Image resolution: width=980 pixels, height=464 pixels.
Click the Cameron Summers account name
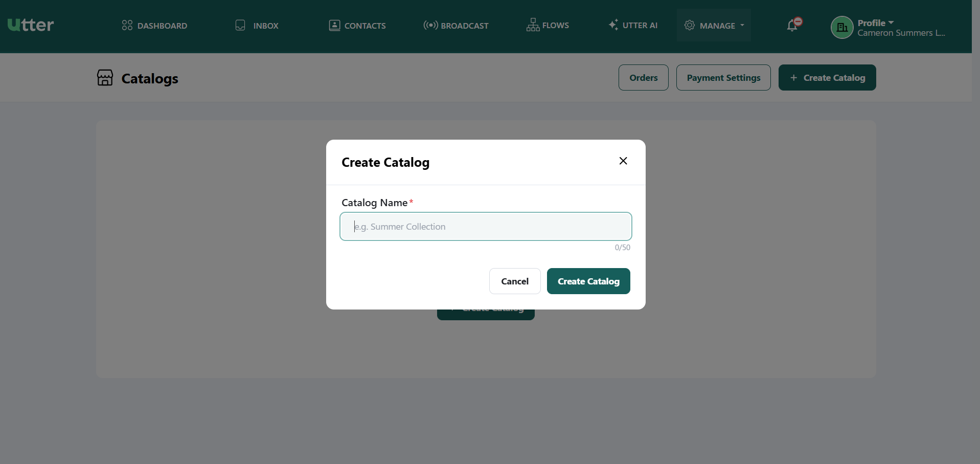click(x=901, y=33)
